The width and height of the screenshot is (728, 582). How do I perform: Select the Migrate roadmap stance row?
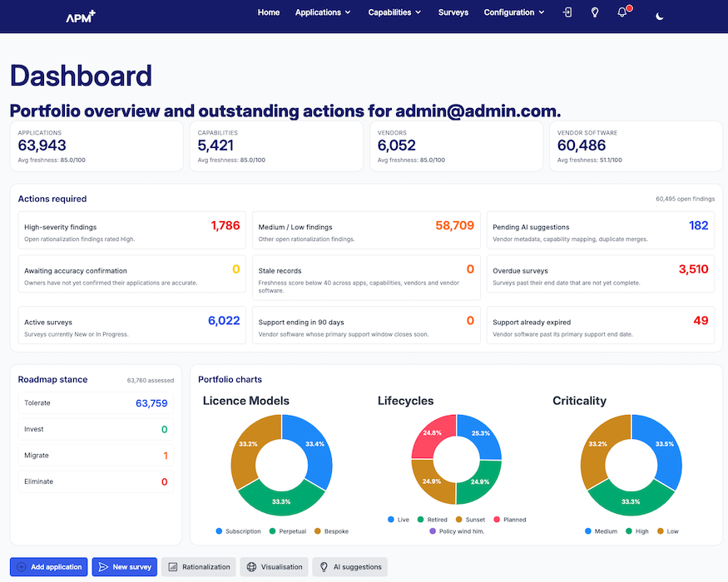pos(96,456)
